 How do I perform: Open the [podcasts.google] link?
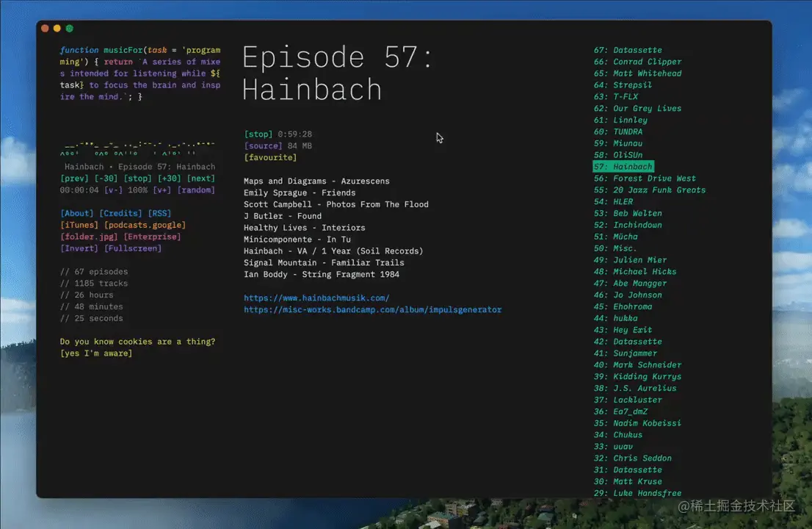(145, 225)
